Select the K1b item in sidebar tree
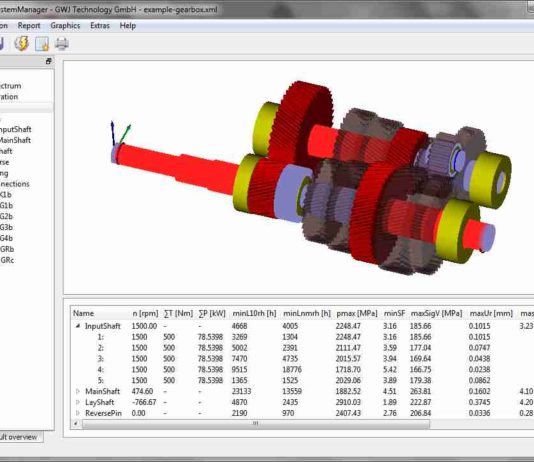 tap(6, 194)
